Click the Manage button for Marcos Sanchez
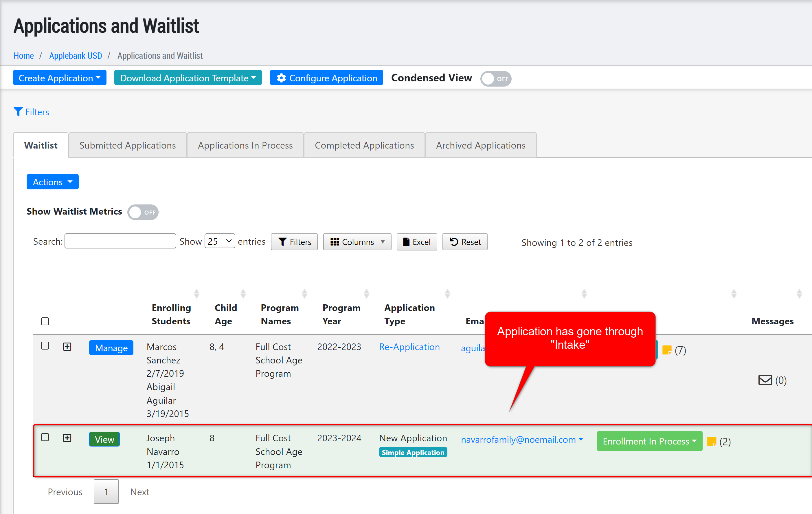812x514 pixels. click(x=111, y=347)
